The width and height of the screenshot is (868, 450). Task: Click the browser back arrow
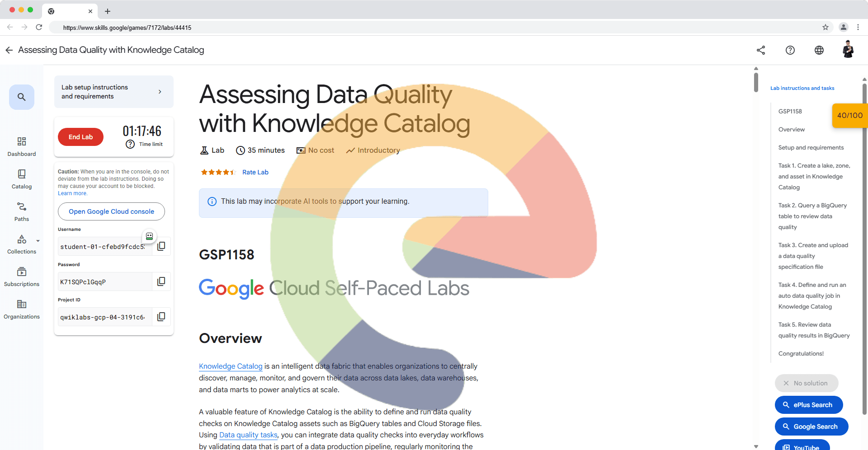pos(10,28)
